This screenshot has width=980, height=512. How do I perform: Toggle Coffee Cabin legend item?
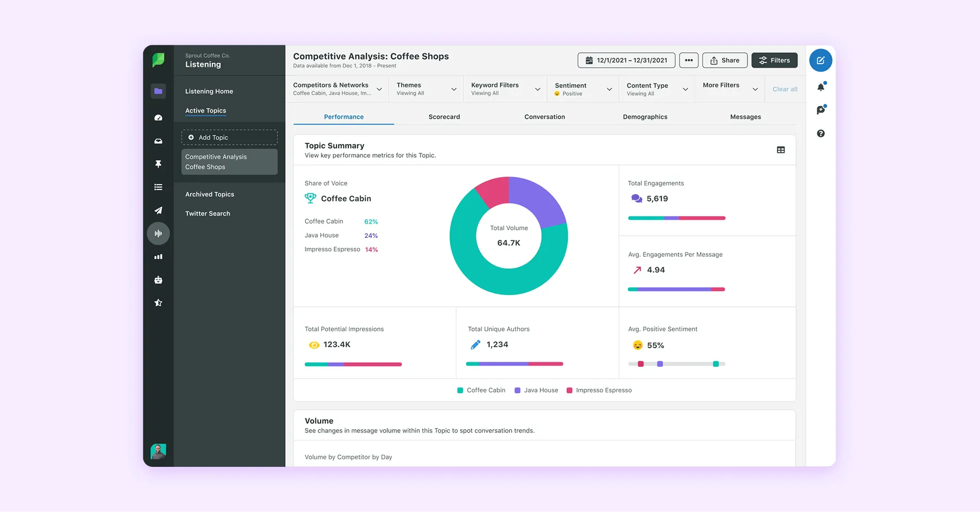(x=481, y=390)
